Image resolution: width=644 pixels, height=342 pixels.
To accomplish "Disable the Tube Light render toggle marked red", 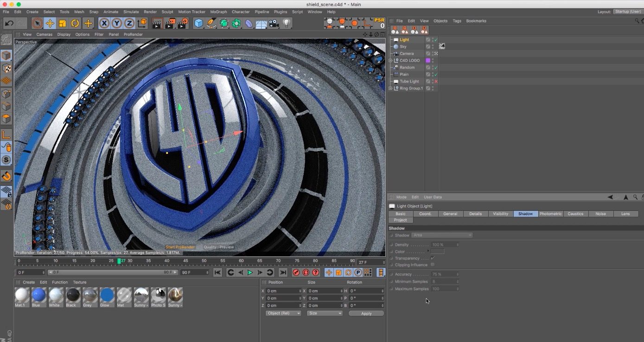I will (x=436, y=81).
